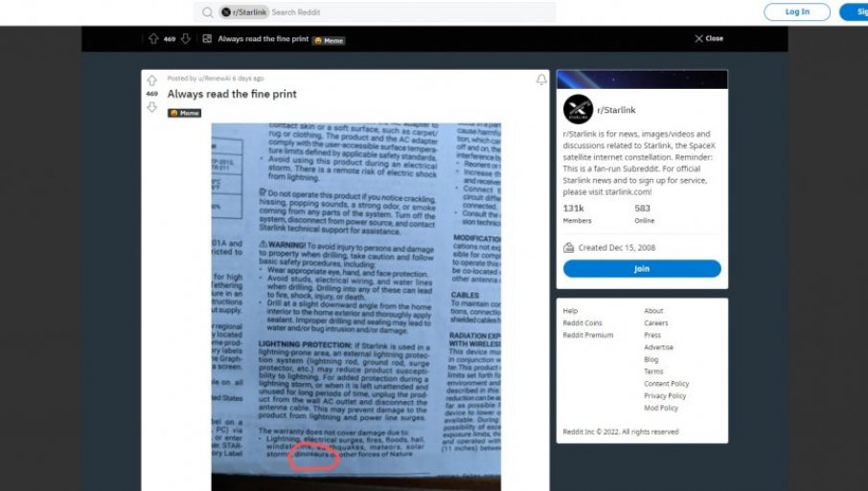Open the Reddit Premium link
868x491 pixels.
[588, 335]
